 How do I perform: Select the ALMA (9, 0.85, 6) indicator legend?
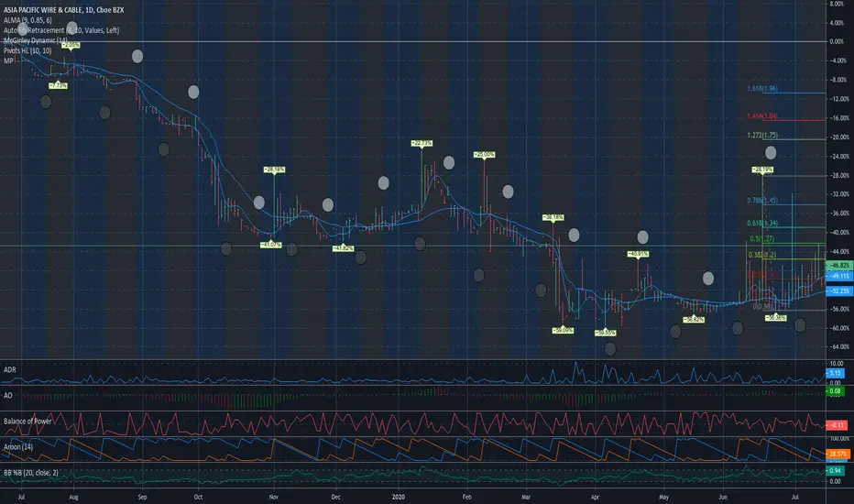(x=27, y=20)
